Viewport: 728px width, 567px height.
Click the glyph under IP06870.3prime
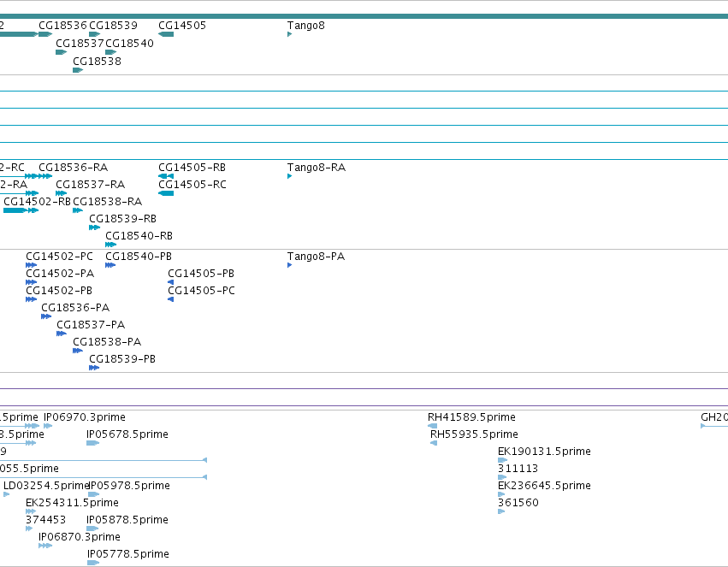coord(45,546)
